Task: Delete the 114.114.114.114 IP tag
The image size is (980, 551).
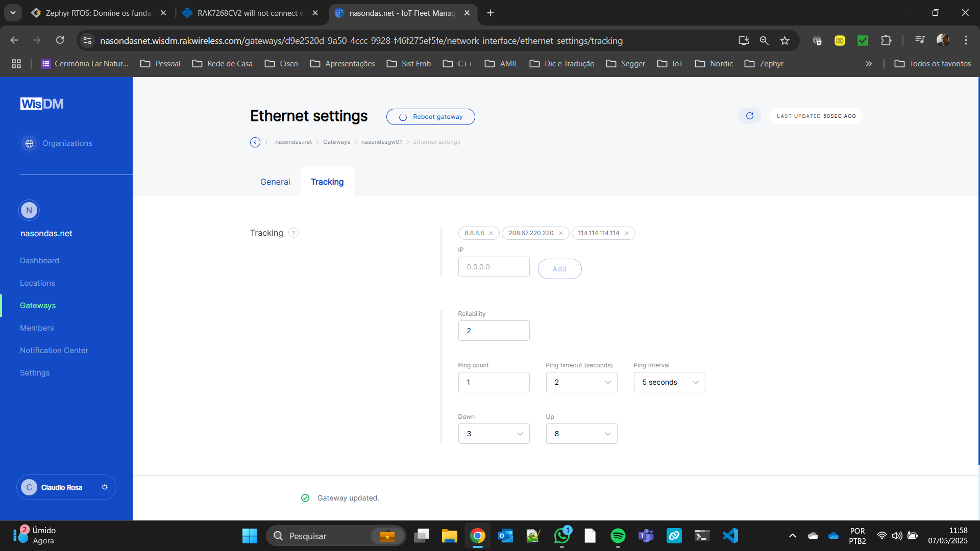Action: coord(627,233)
